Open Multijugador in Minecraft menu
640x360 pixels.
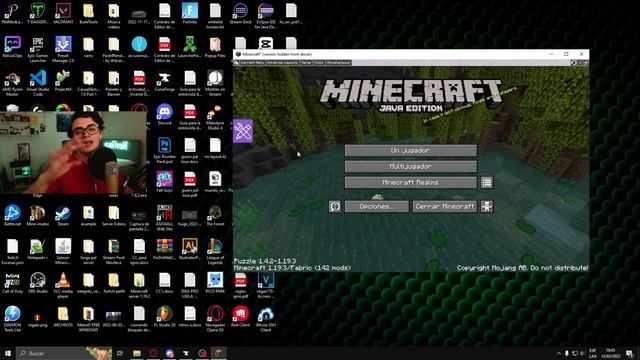tap(410, 167)
